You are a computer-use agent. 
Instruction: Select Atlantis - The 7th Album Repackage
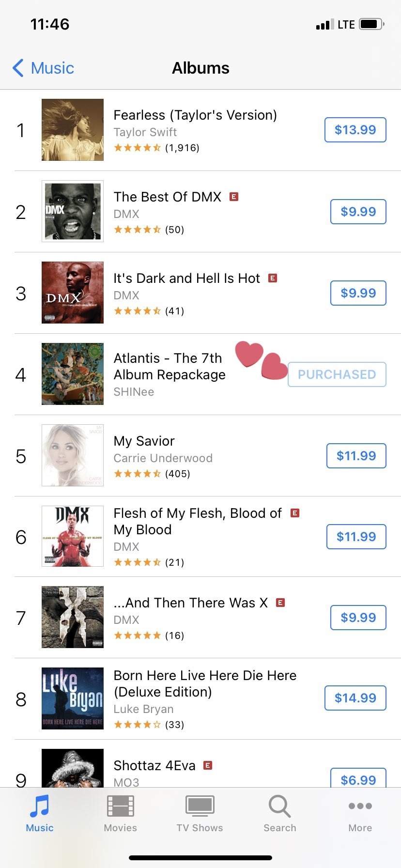click(x=169, y=367)
